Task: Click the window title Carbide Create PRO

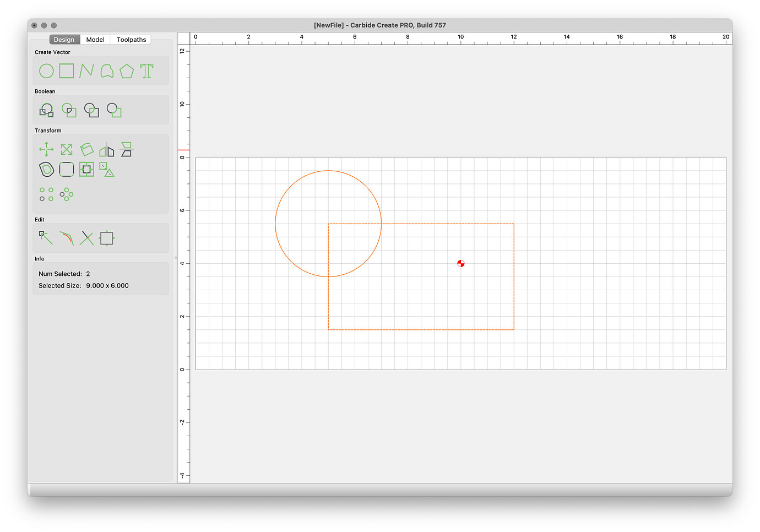Action: 380,25
